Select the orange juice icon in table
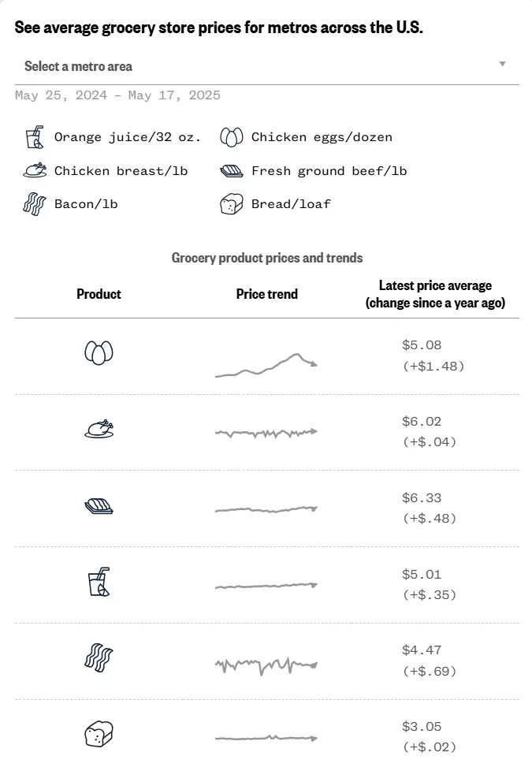Screen dimensions: 532x782 (99, 583)
